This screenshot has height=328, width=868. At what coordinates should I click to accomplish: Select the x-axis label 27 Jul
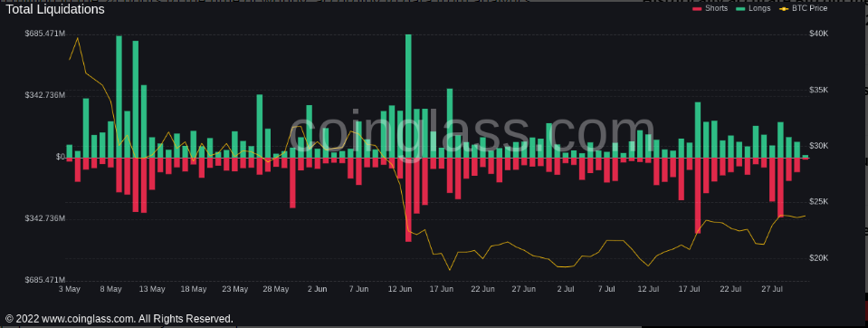point(772,289)
